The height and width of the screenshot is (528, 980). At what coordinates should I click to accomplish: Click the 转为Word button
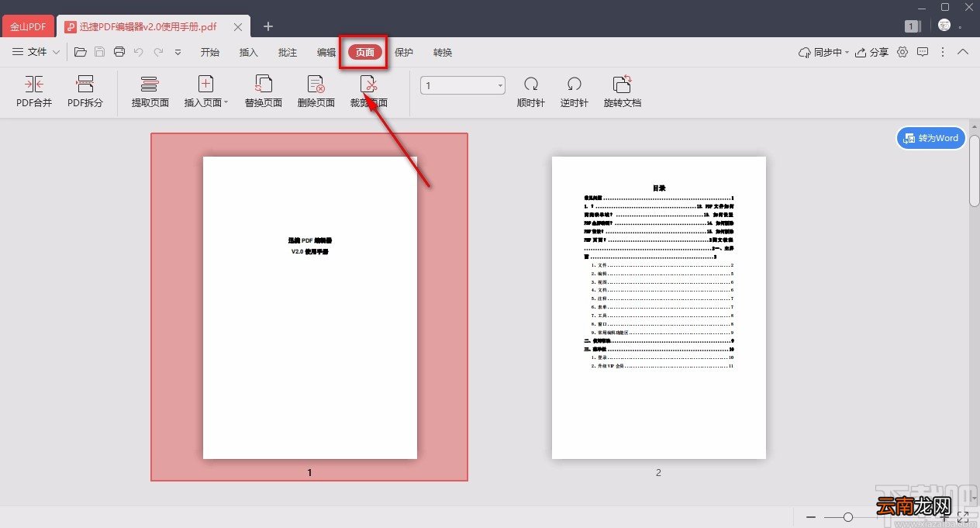pyautogui.click(x=931, y=138)
